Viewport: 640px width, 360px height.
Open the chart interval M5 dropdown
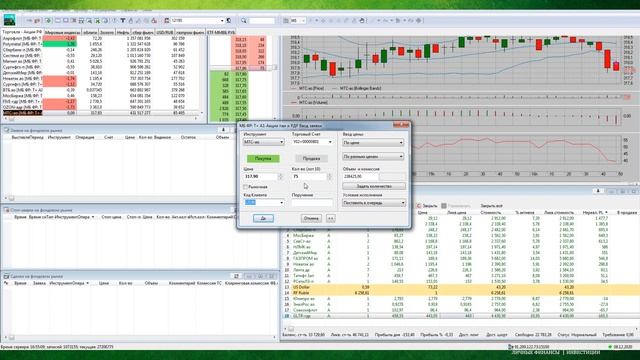point(298,20)
